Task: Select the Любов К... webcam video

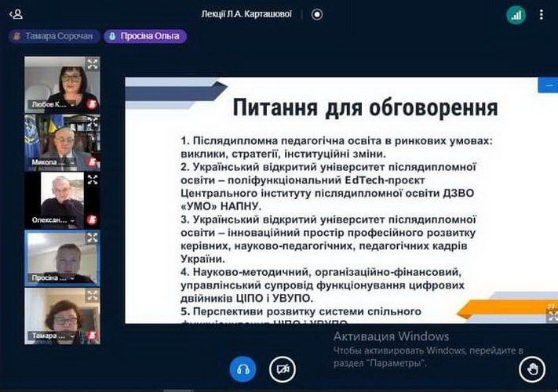Action: [62, 85]
